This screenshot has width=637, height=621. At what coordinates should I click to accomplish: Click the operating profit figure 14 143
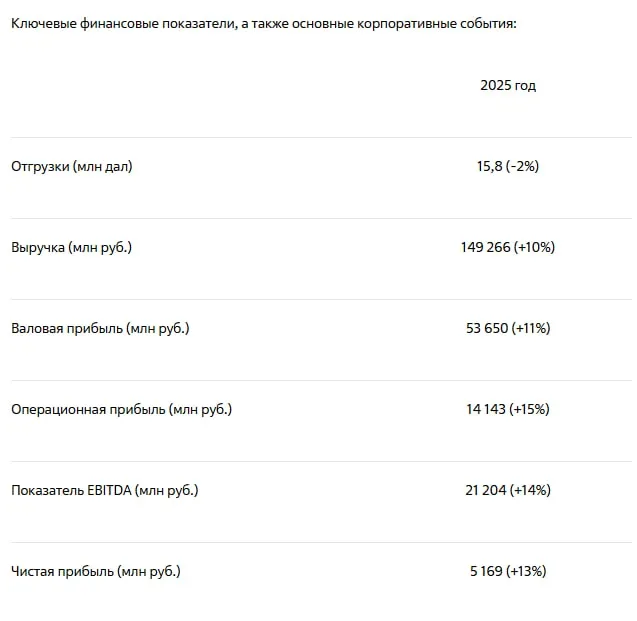(x=486, y=409)
